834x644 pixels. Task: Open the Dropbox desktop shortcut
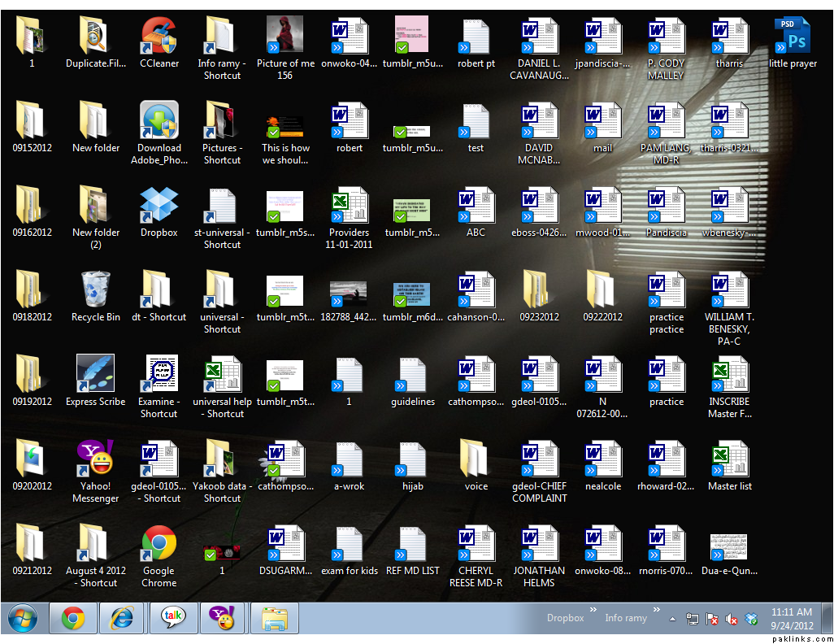(159, 207)
